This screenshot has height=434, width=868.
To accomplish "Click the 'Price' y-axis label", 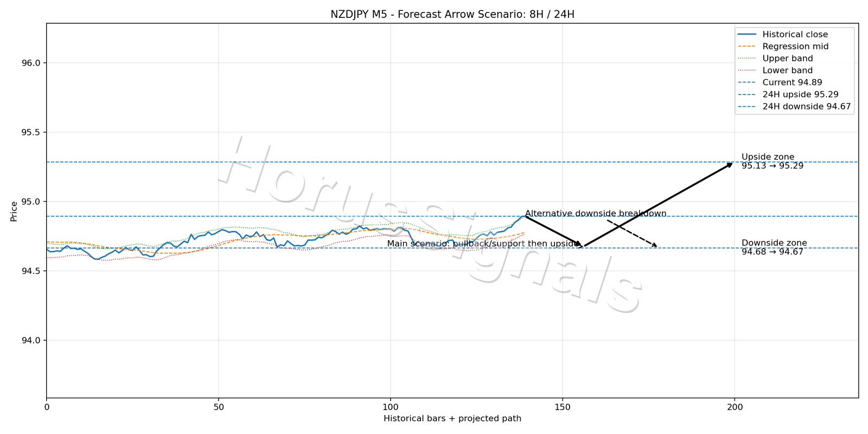I will (14, 211).
